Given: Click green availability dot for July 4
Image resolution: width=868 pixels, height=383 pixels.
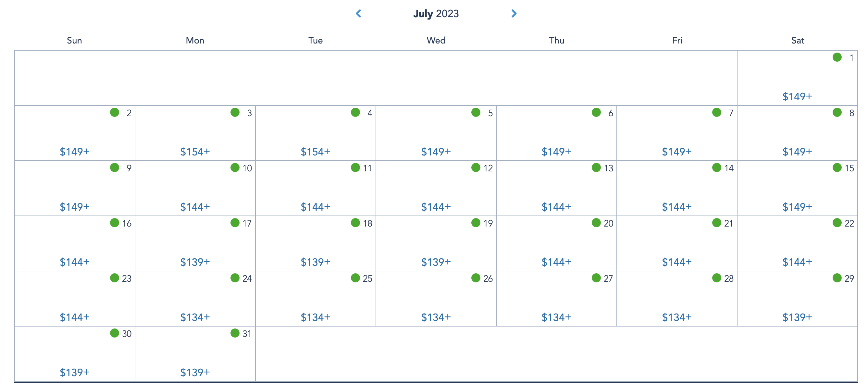Looking at the screenshot, I should pos(355,113).
